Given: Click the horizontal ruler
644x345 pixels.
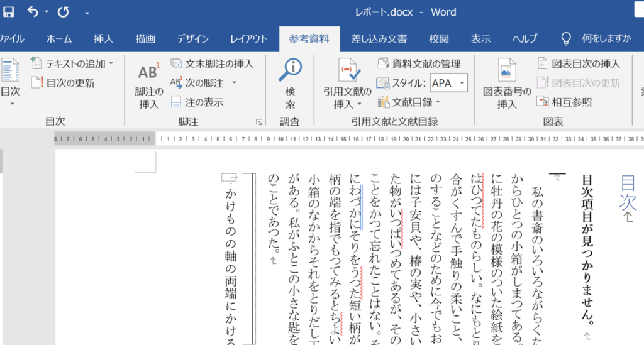Looking at the screenshot, I should [x=349, y=139].
